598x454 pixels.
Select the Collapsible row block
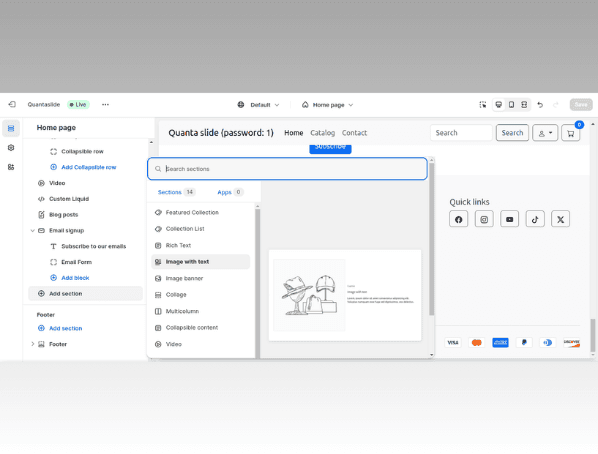(x=82, y=151)
